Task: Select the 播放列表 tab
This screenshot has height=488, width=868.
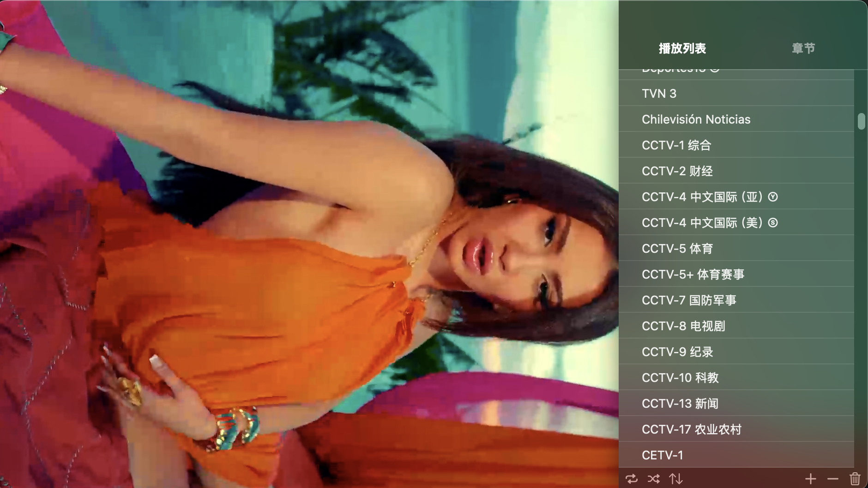Action: pos(682,48)
